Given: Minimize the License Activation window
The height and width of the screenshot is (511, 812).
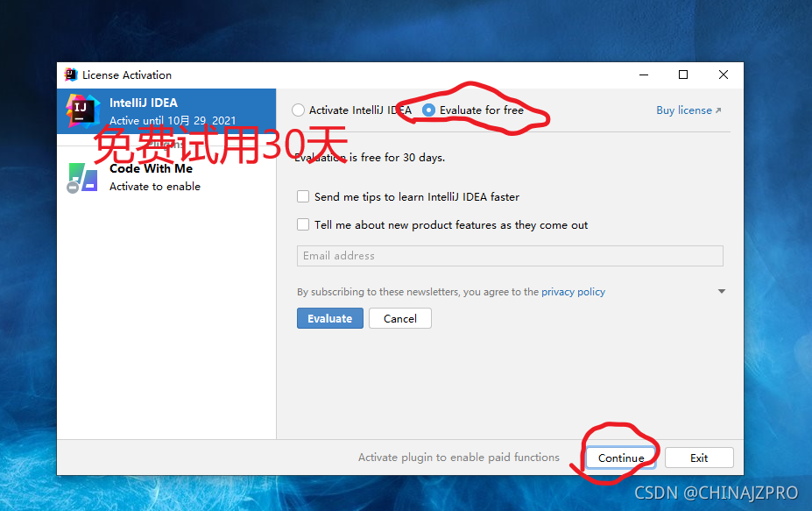Looking at the screenshot, I should point(644,75).
